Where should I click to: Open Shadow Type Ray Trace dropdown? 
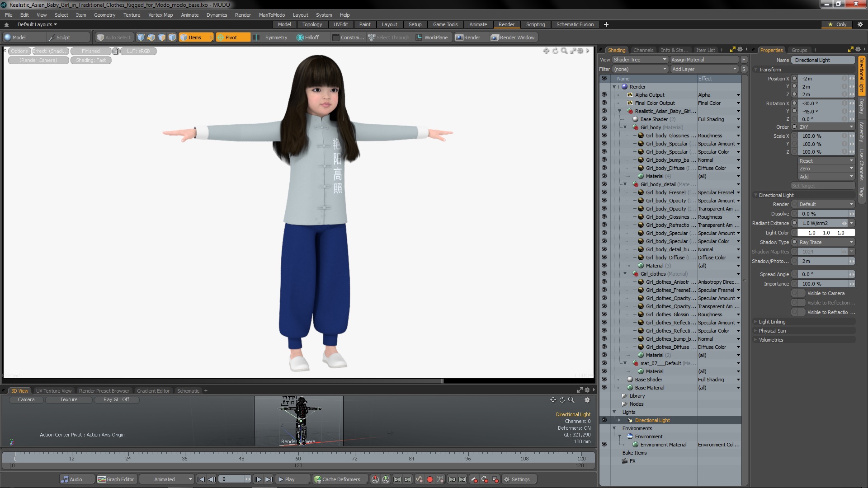[x=826, y=242]
